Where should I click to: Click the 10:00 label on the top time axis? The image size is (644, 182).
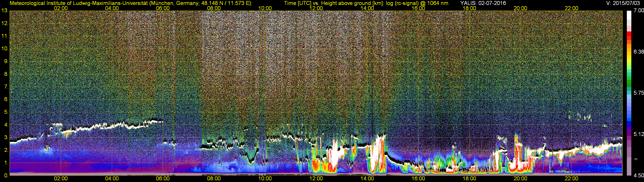(x=265, y=8)
